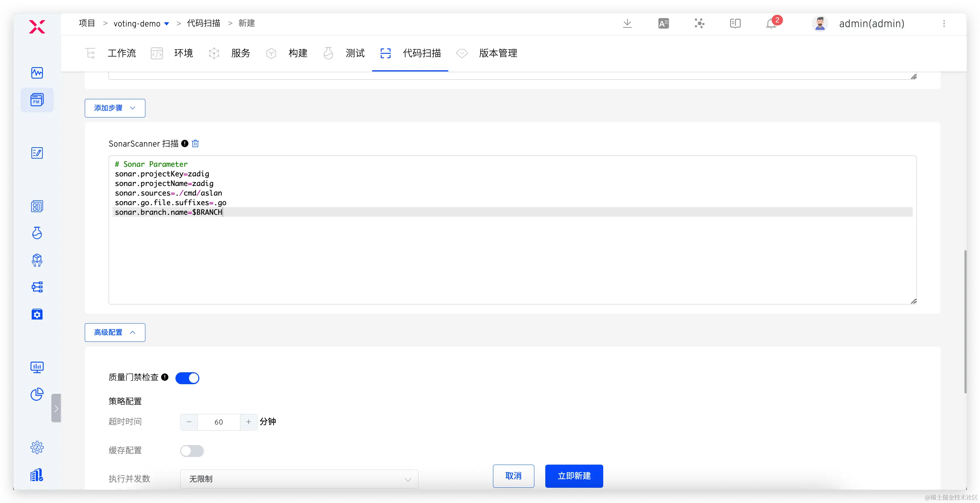Open the 执行并发数 无限制 select box

coord(299,479)
